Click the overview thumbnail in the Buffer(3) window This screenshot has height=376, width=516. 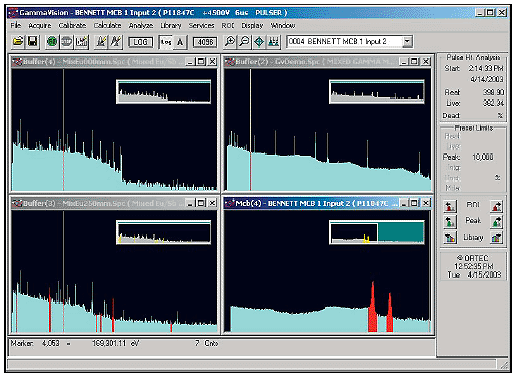[164, 232]
